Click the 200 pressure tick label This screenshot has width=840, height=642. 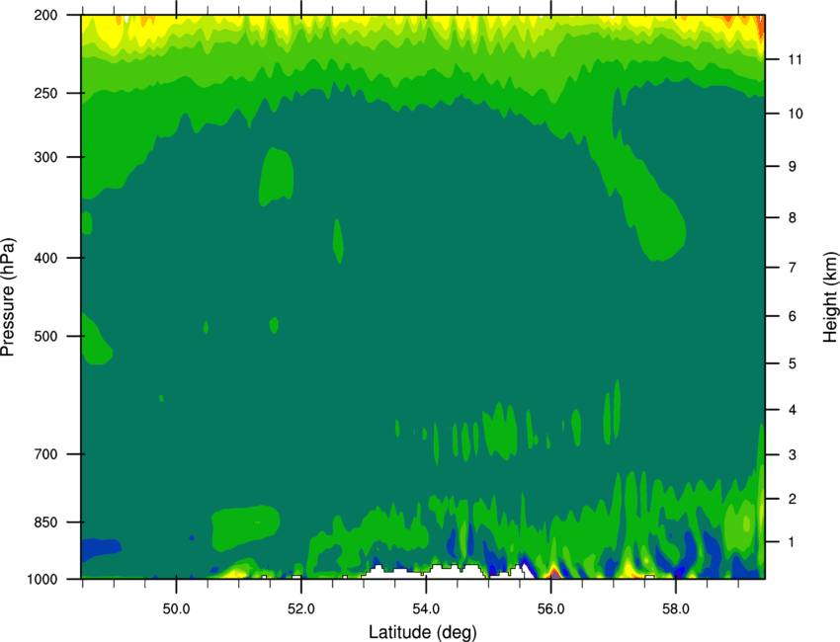click(x=45, y=15)
